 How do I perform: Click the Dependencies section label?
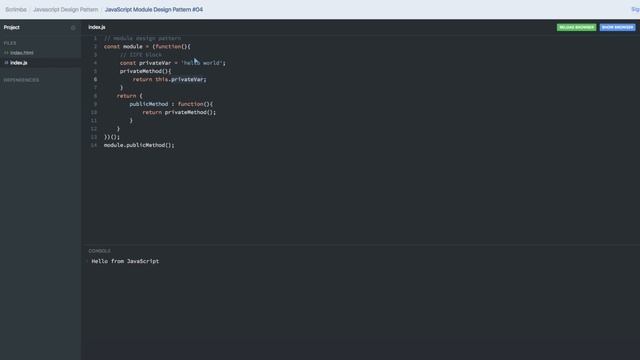click(x=22, y=80)
